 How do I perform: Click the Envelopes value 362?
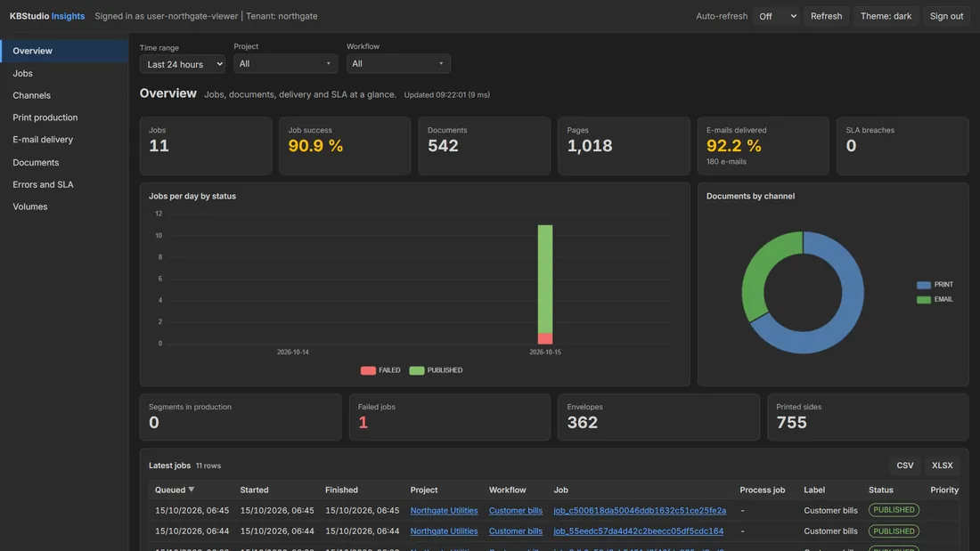pos(583,422)
